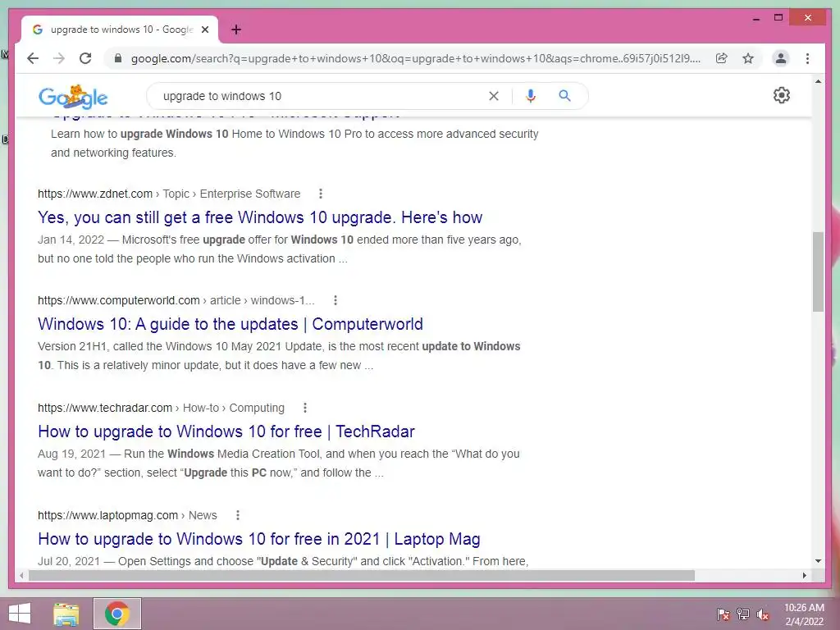Click the Google logo doodle
Viewport: 840px width, 630px height.
coord(73,97)
